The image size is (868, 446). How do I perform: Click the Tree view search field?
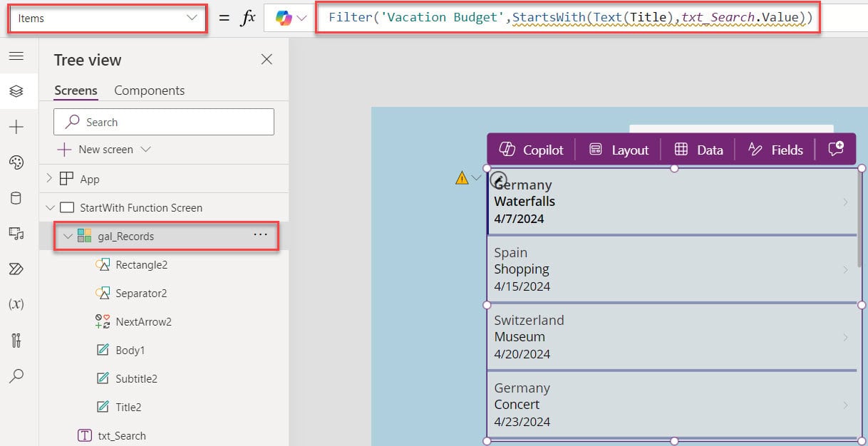point(164,122)
